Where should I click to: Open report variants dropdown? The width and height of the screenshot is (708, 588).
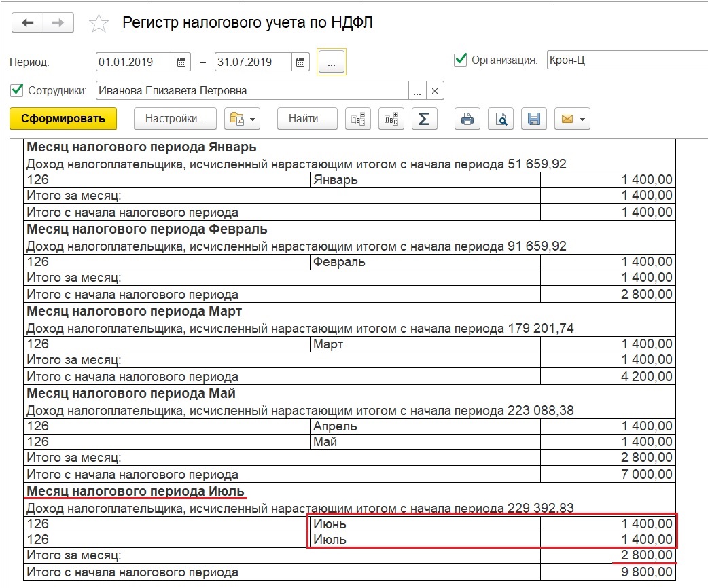(x=242, y=119)
